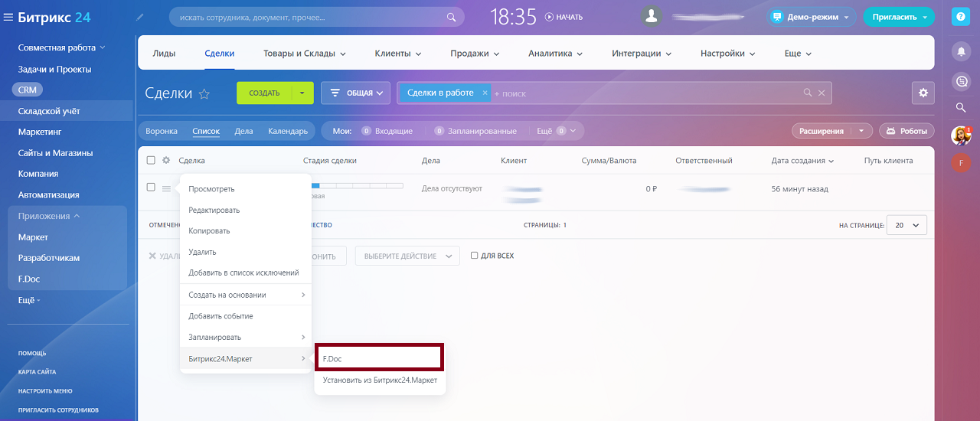Switch to the Лиды tab

pos(164,54)
